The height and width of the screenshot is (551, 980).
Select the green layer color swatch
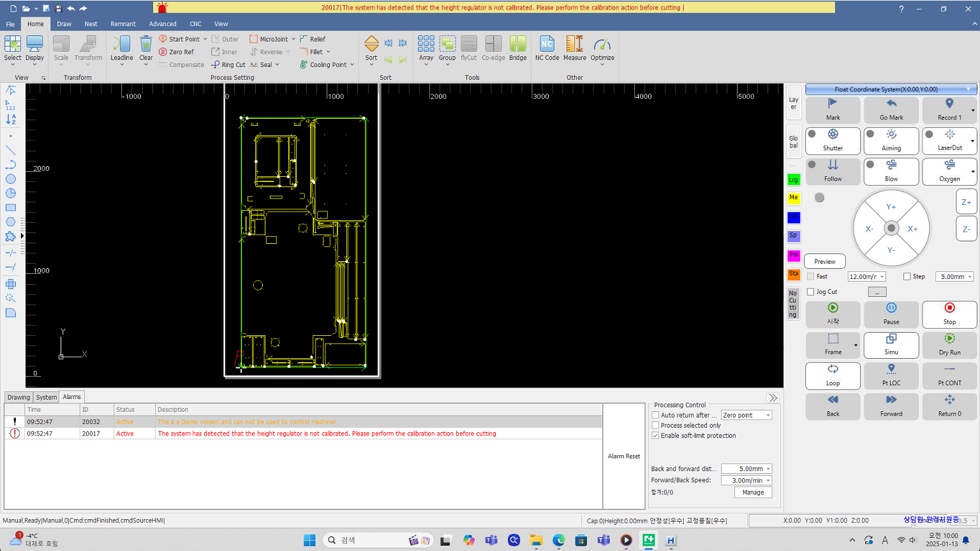[793, 179]
